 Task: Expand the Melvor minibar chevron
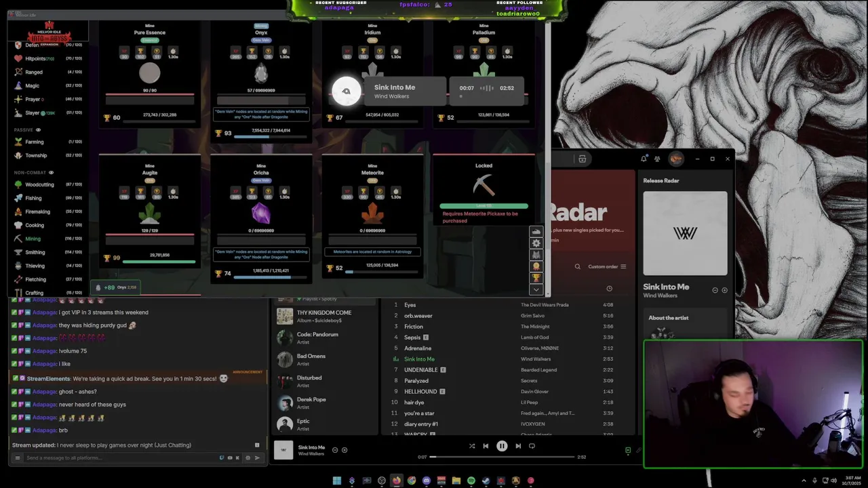pyautogui.click(x=536, y=289)
